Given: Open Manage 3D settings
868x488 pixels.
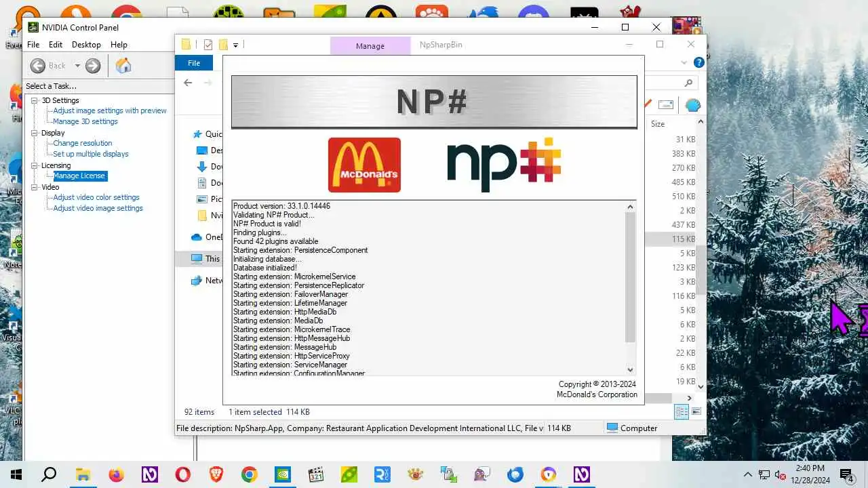Looking at the screenshot, I should click(85, 121).
